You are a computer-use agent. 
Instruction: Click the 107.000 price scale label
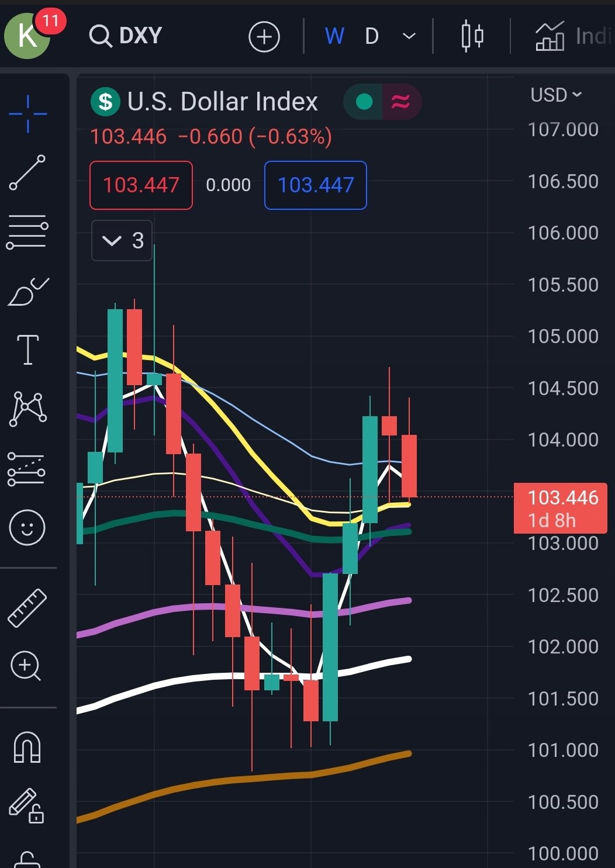tap(563, 129)
